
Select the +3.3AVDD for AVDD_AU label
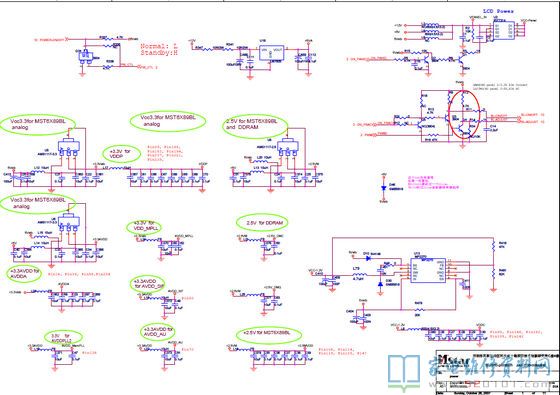158,332
